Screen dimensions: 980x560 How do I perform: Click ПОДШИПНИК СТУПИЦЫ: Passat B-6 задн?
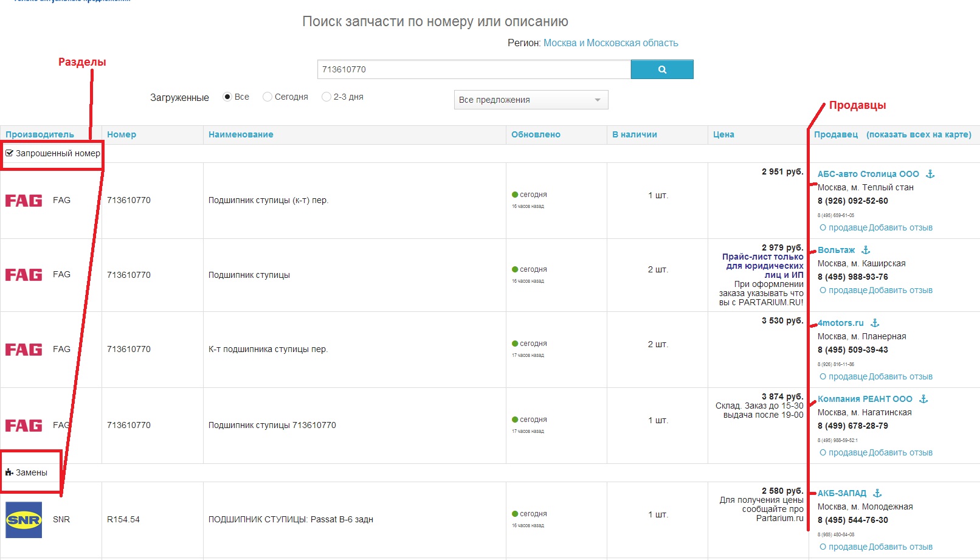point(291,519)
